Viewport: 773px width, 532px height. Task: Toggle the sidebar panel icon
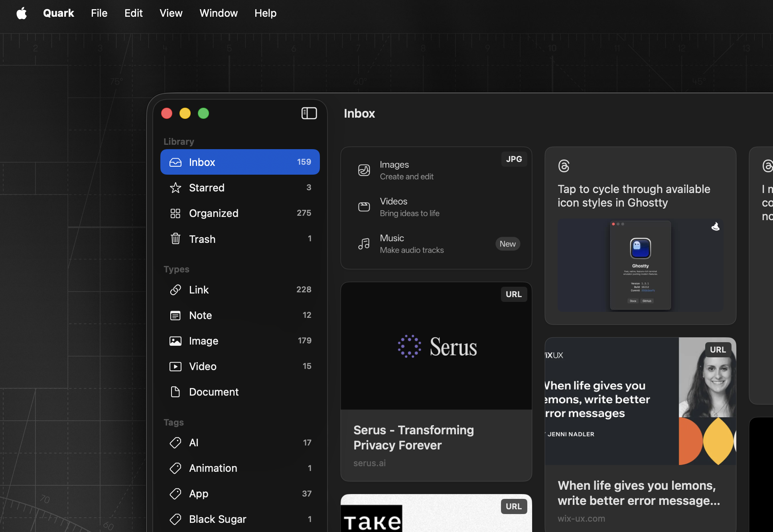pos(309,113)
